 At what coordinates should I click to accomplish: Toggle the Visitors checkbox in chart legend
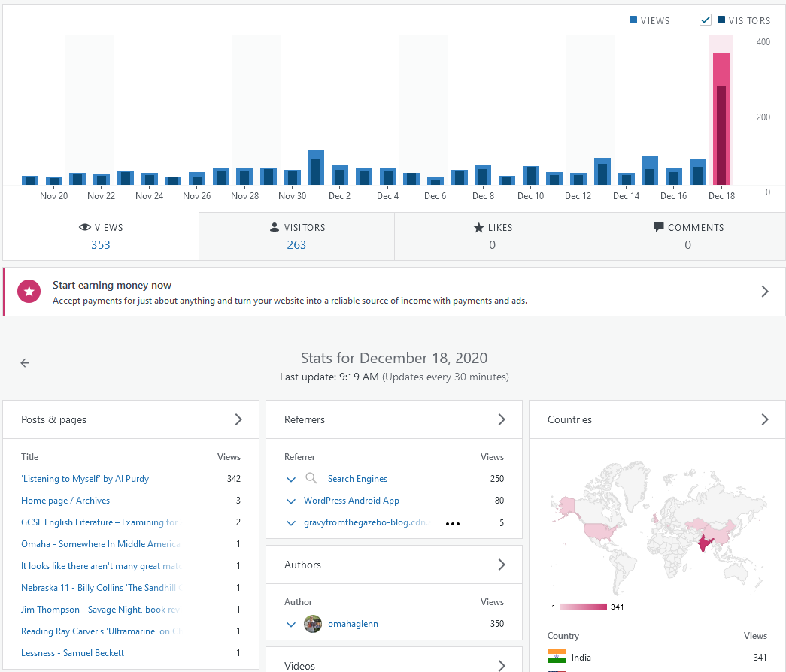tap(706, 20)
